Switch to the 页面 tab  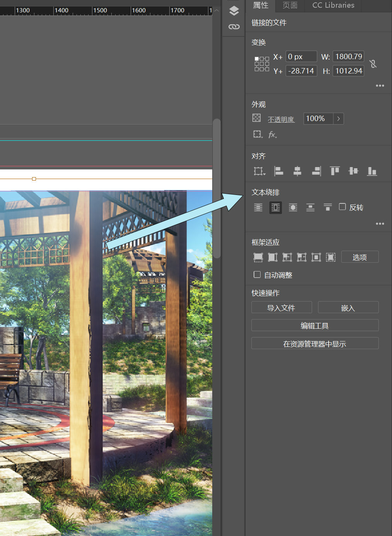pyautogui.click(x=290, y=5)
